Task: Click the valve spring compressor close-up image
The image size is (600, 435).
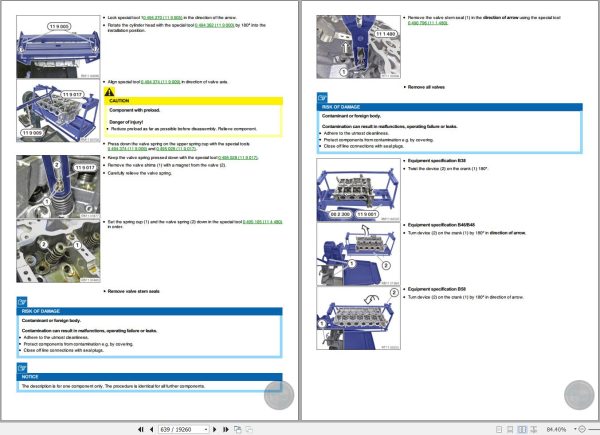Action: (x=58, y=187)
